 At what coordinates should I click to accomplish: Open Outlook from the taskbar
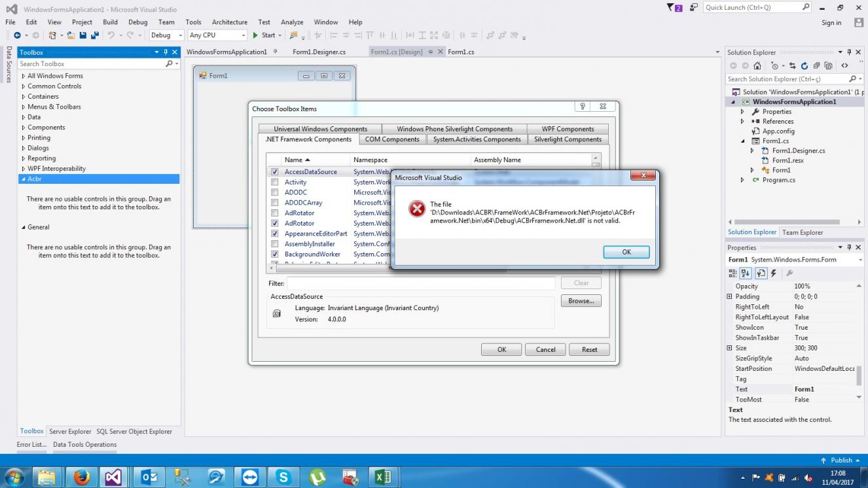coord(149,478)
